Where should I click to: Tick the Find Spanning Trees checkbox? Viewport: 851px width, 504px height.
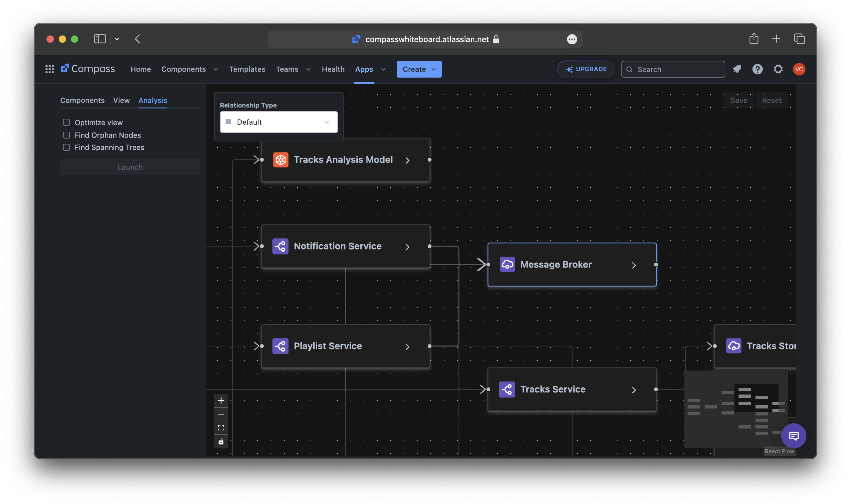coord(67,148)
